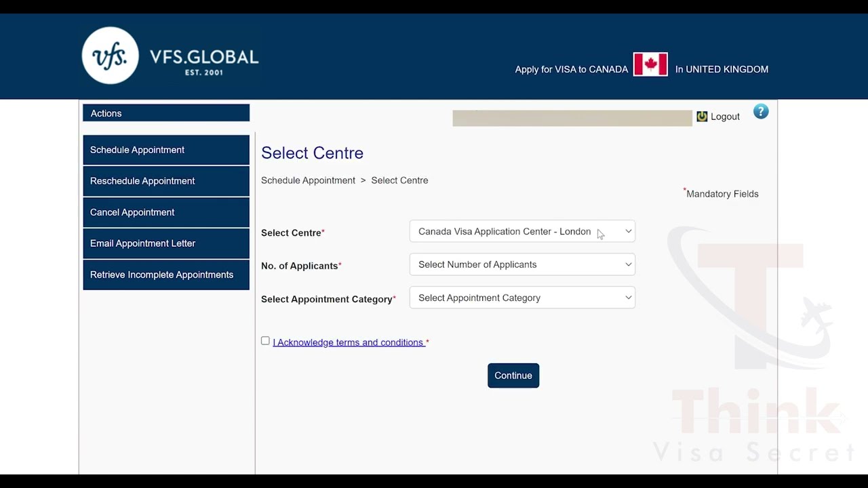This screenshot has height=488, width=868.
Task: Click the Select Appointment Category label
Action: 328,299
